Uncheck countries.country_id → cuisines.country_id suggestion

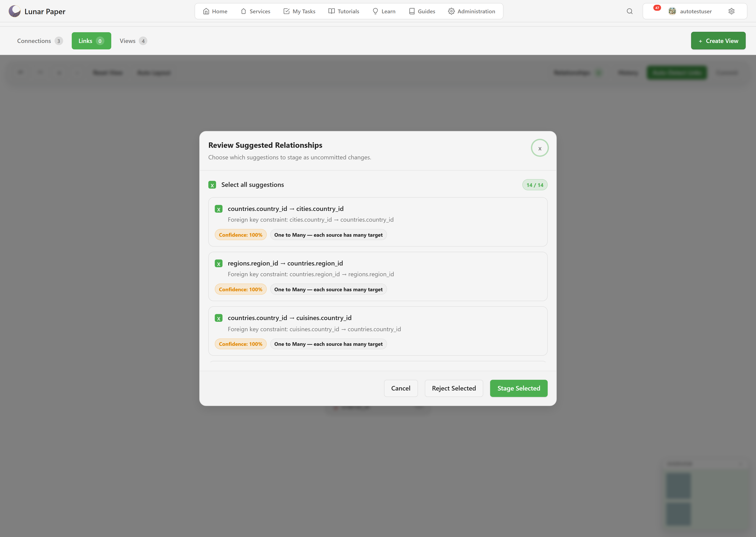(218, 318)
